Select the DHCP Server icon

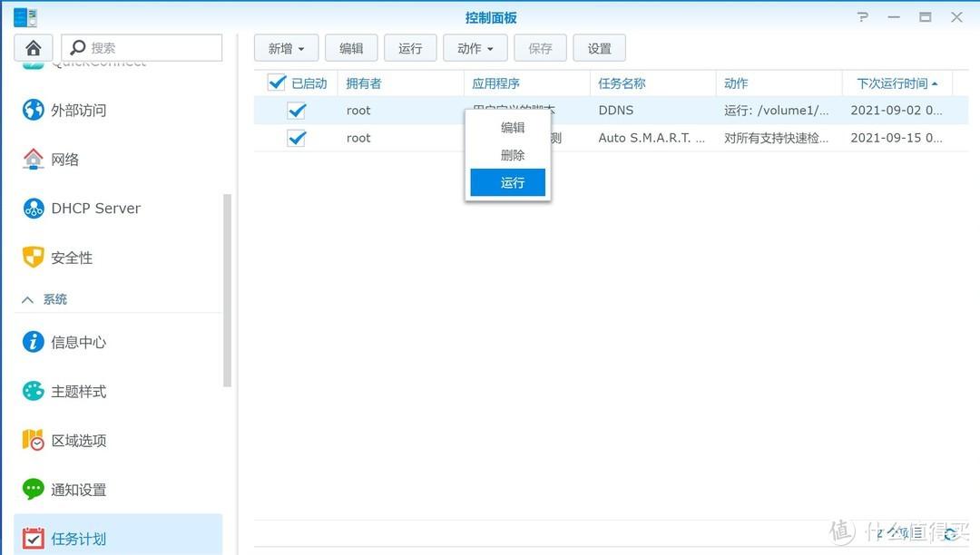click(34, 208)
